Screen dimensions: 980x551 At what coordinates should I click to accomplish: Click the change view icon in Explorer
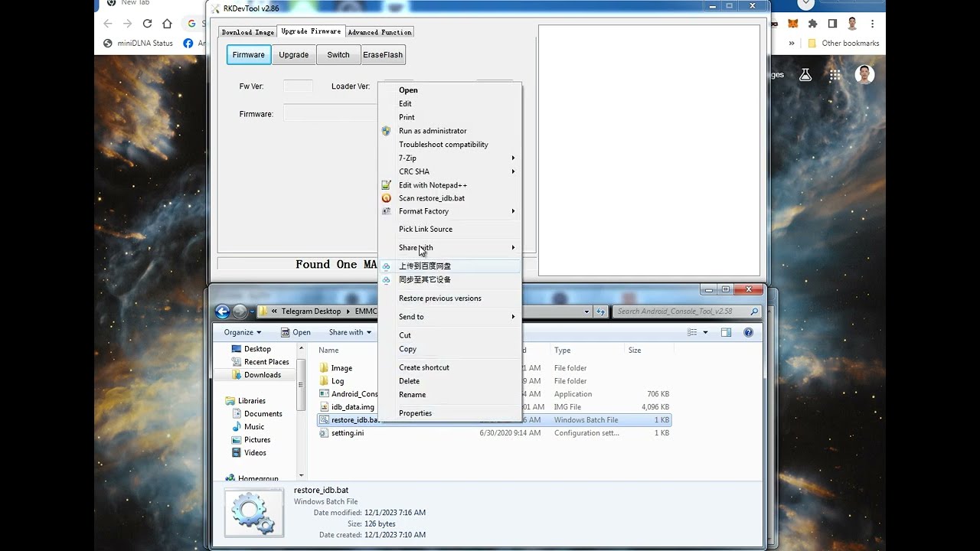(x=692, y=332)
